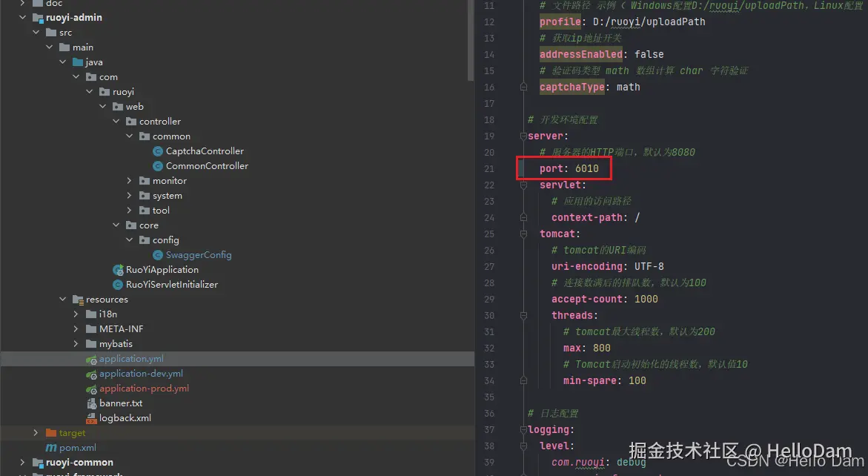Screen dimensions: 868x476
Task: Expand the tool package arrow
Action: [130, 211]
